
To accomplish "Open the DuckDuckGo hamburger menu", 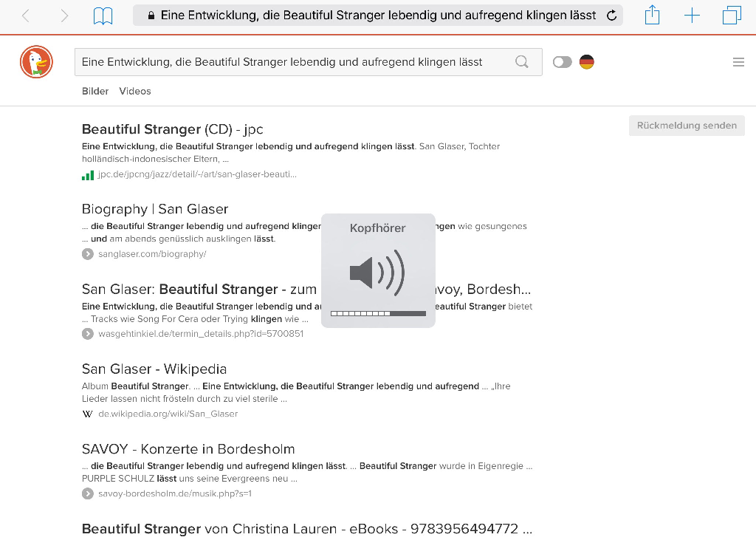I will pos(738,62).
